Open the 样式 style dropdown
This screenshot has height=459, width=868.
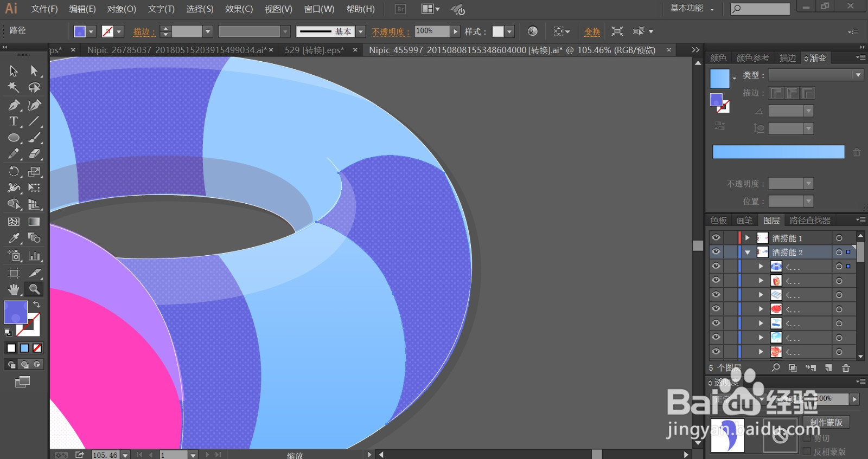pos(509,31)
